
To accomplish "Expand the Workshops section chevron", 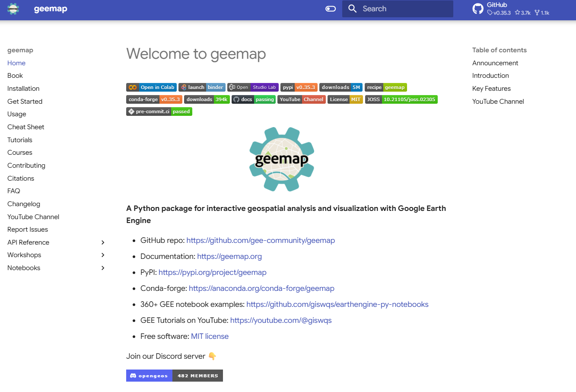I will 103,255.
